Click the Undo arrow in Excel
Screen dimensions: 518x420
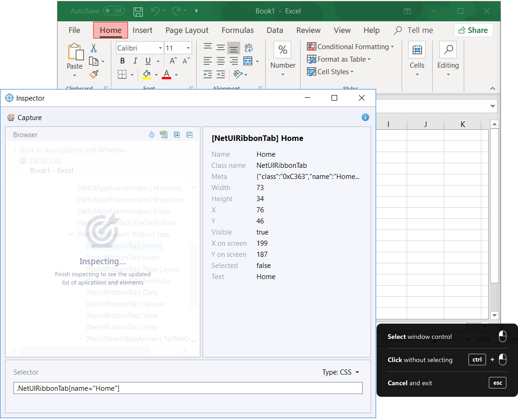coord(155,11)
